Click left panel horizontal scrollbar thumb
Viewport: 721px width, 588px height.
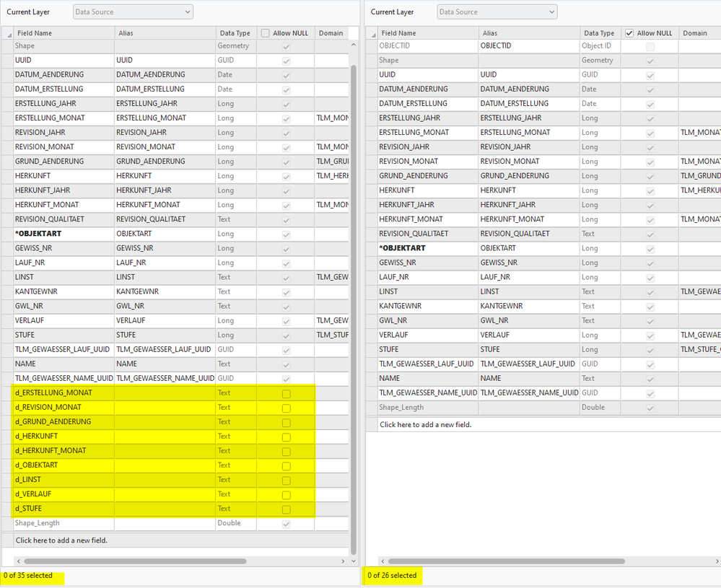pos(135,561)
